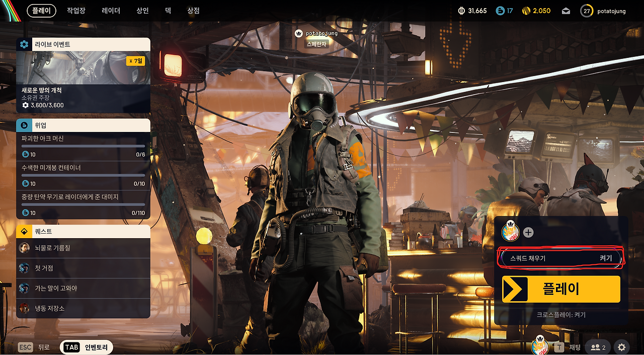Open the settings gear in bottom right

622,347
